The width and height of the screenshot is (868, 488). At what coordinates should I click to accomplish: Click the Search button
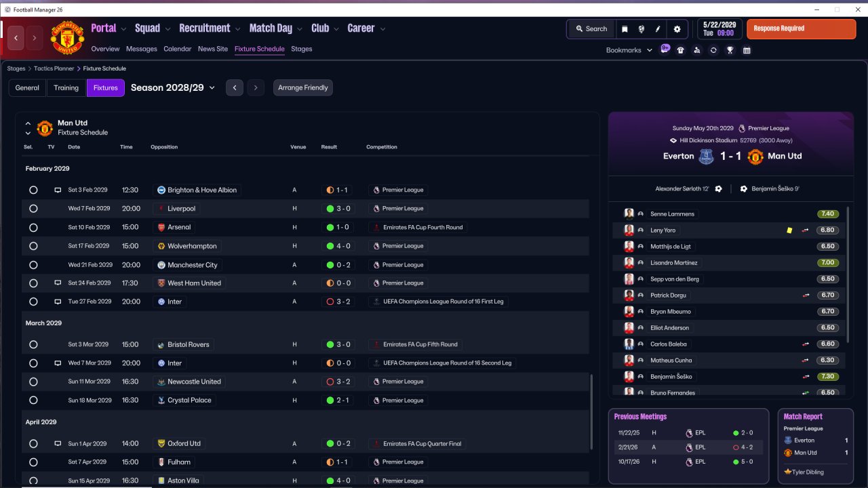pyautogui.click(x=591, y=29)
